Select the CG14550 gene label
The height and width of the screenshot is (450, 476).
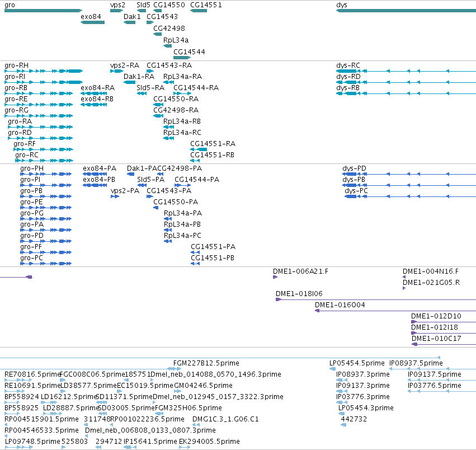point(169,5)
